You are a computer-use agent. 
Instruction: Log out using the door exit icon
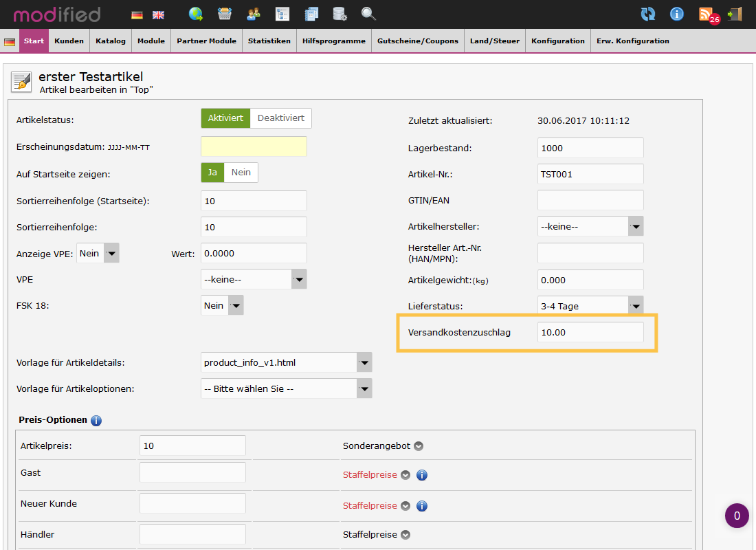point(735,14)
